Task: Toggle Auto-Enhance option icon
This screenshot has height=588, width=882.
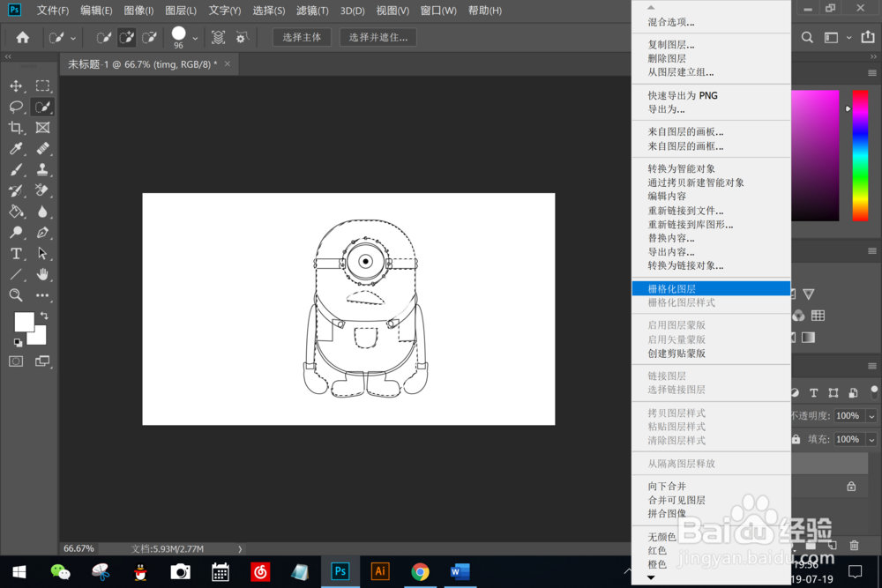Action: (242, 38)
